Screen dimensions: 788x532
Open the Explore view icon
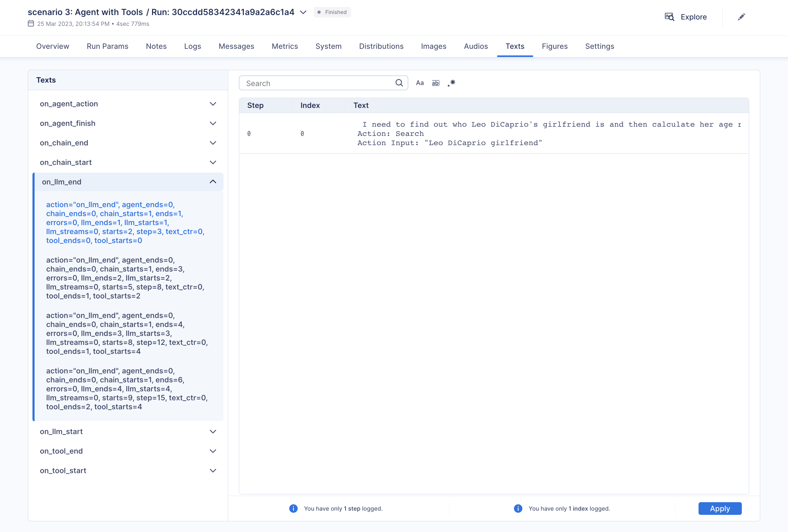pyautogui.click(x=669, y=17)
